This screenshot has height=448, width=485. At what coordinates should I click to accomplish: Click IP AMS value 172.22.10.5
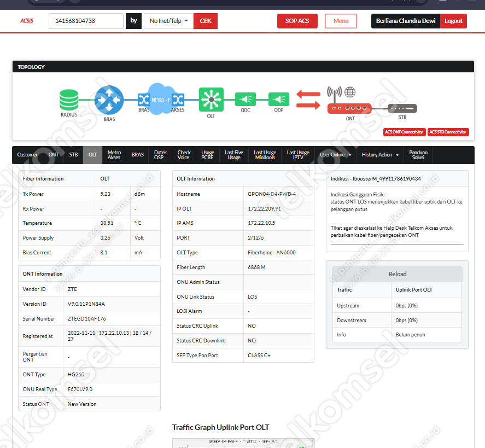[261, 223]
